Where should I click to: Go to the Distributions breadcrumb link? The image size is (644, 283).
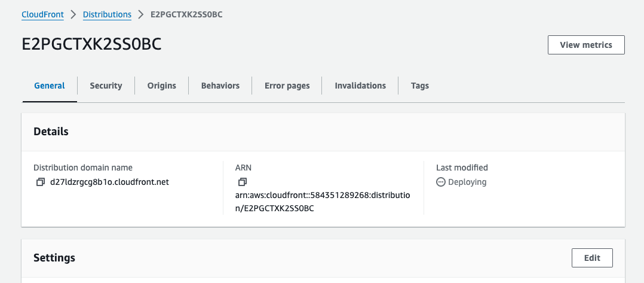point(107,14)
